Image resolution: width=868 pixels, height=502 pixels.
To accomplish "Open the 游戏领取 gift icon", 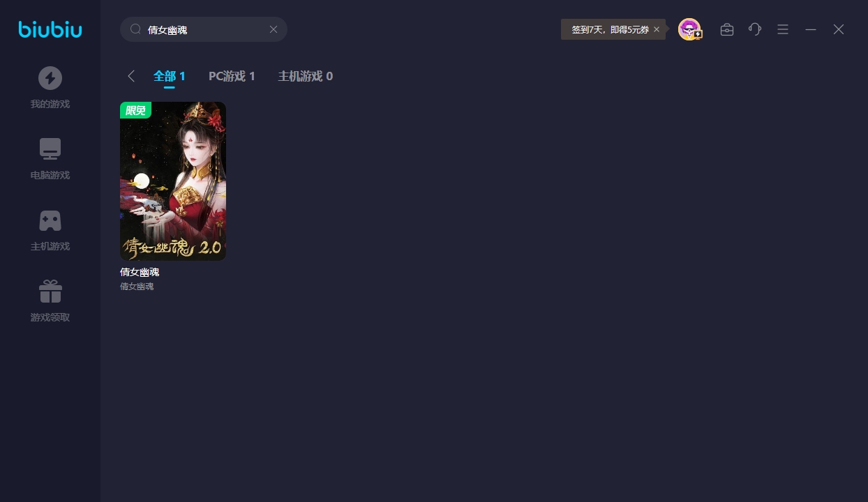I will (50, 291).
